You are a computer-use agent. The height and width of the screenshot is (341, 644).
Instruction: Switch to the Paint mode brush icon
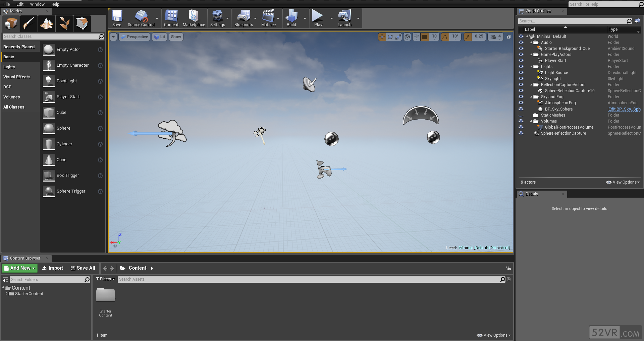tap(29, 23)
